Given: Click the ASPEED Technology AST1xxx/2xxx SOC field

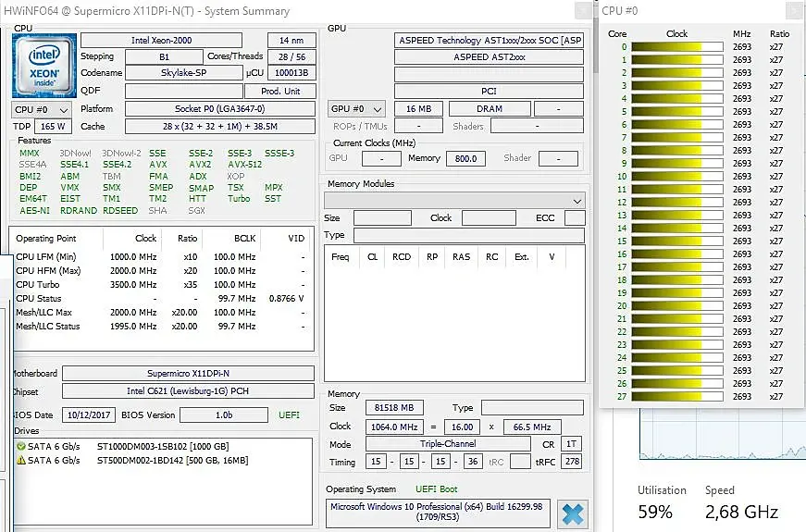Looking at the screenshot, I should [489, 40].
